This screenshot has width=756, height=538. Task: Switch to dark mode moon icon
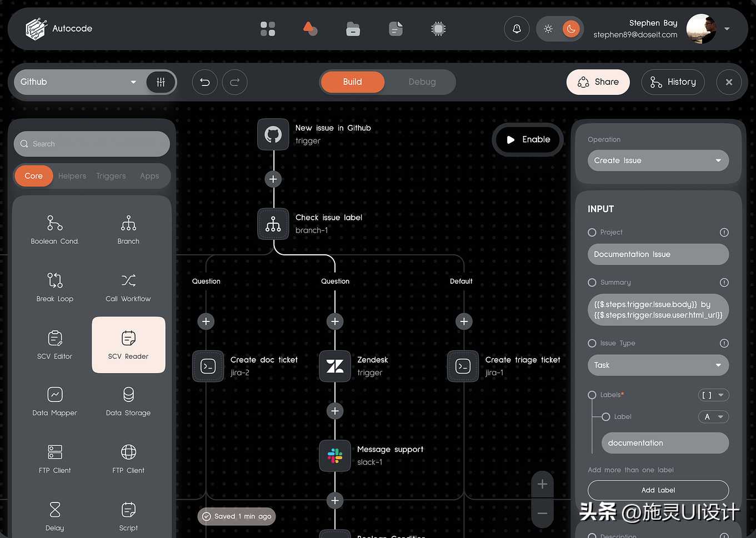point(571,29)
